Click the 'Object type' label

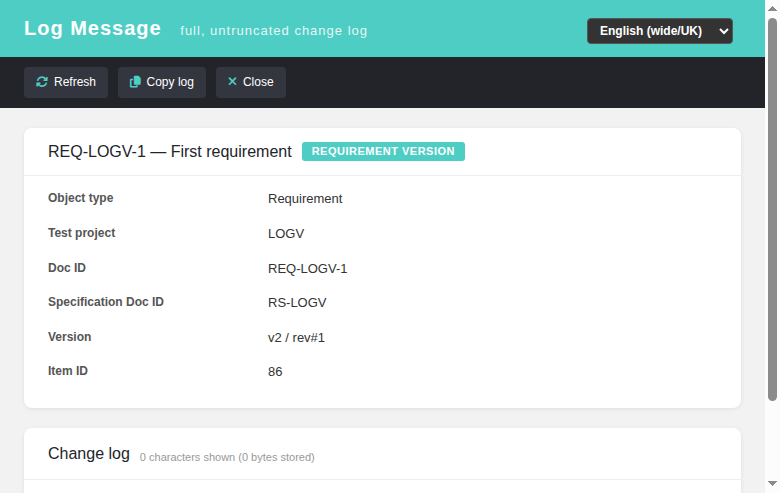click(x=81, y=198)
